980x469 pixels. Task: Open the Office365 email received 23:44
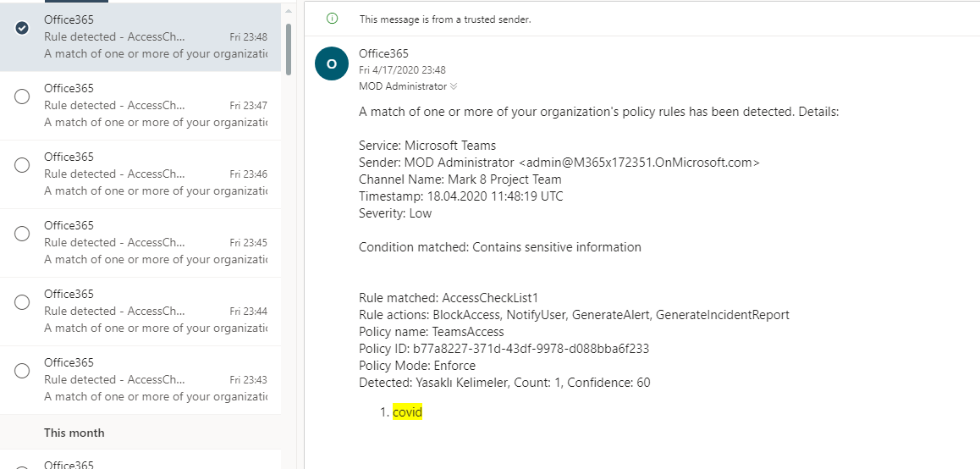coord(140,312)
